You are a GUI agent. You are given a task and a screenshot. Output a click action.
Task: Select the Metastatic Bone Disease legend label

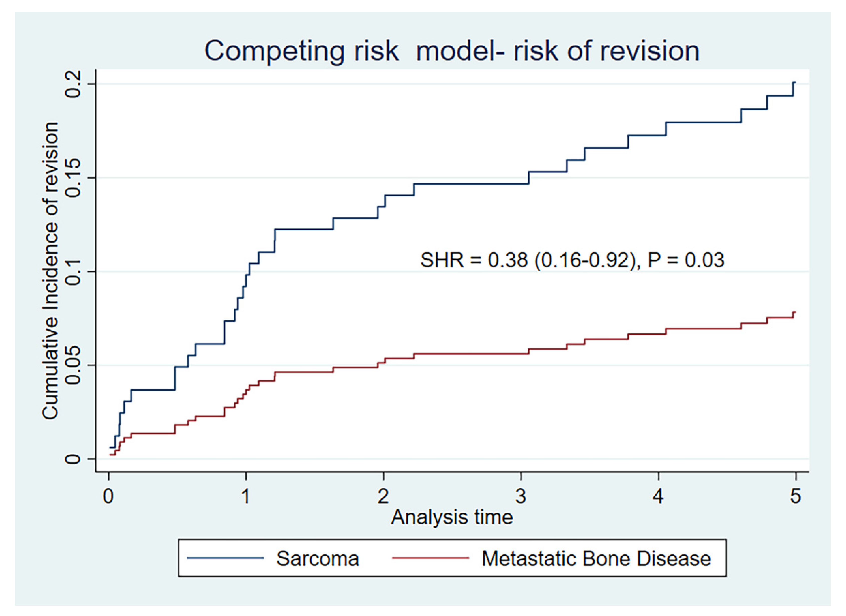click(597, 559)
